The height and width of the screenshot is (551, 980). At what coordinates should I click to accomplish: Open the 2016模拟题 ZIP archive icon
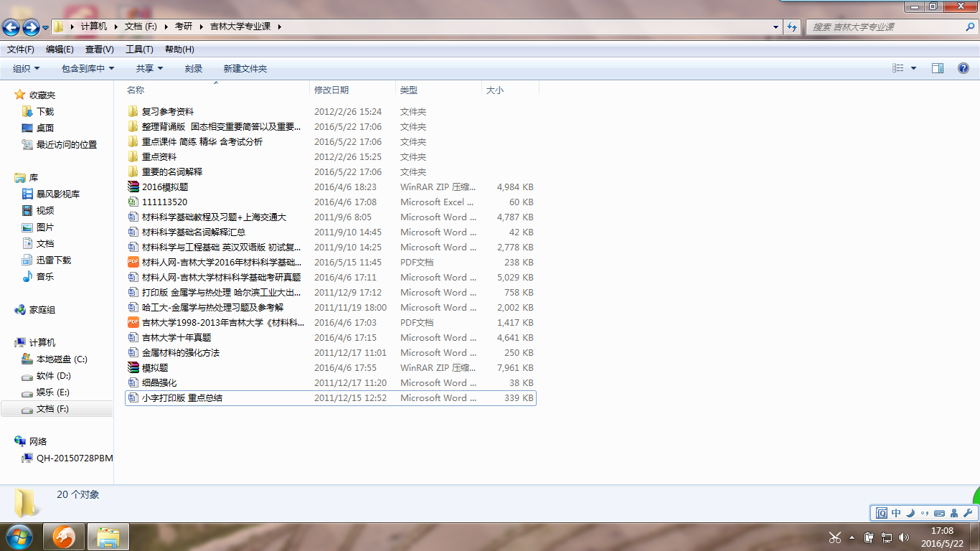133,187
